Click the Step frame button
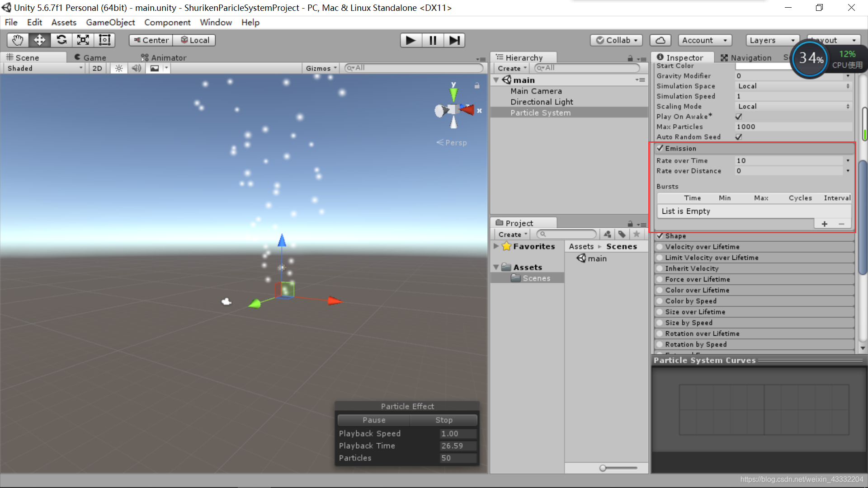Viewport: 868px width, 488px height. (x=454, y=40)
